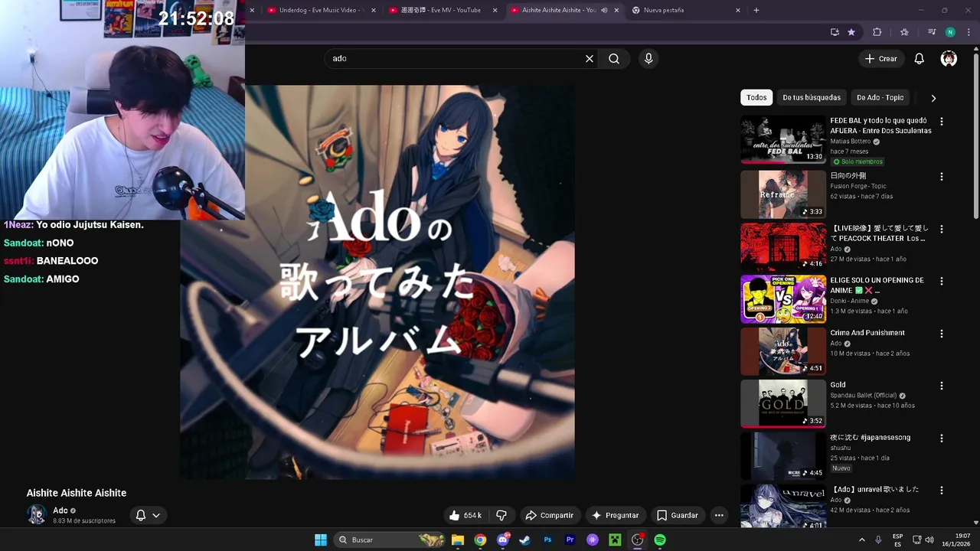Viewport: 980px width, 551px height.
Task: Open Spotify from the taskbar
Action: [x=660, y=540]
